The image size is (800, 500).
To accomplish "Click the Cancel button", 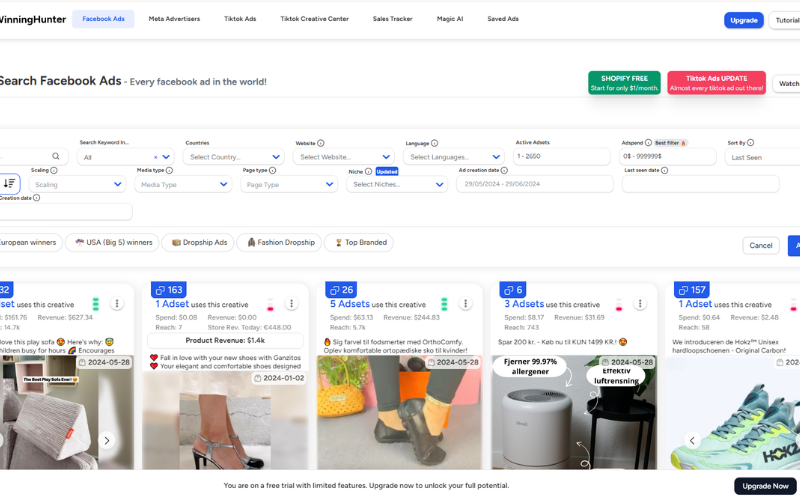I will point(761,245).
